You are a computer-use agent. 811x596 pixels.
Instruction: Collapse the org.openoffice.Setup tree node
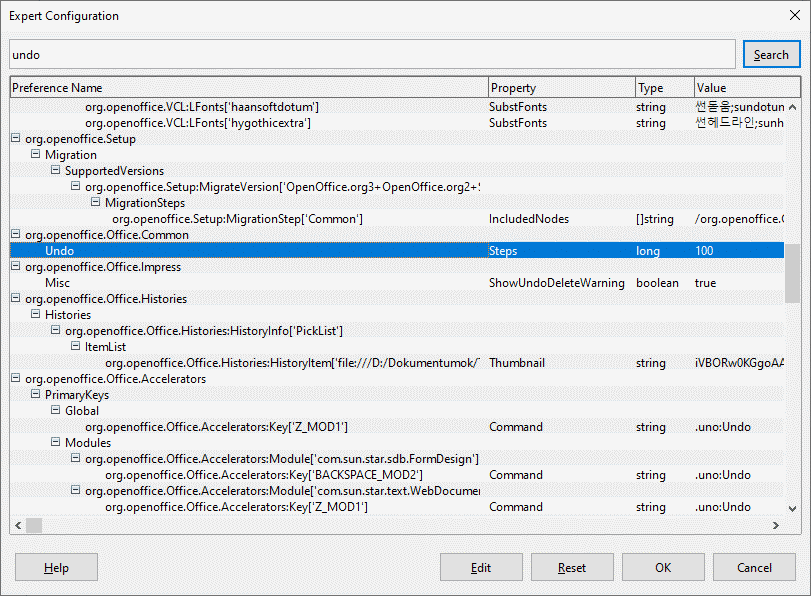16,139
